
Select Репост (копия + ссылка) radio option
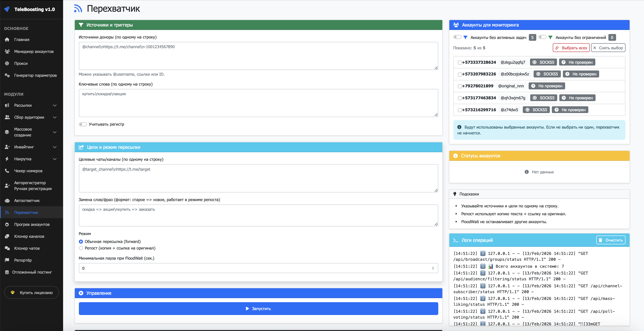[x=81, y=248]
